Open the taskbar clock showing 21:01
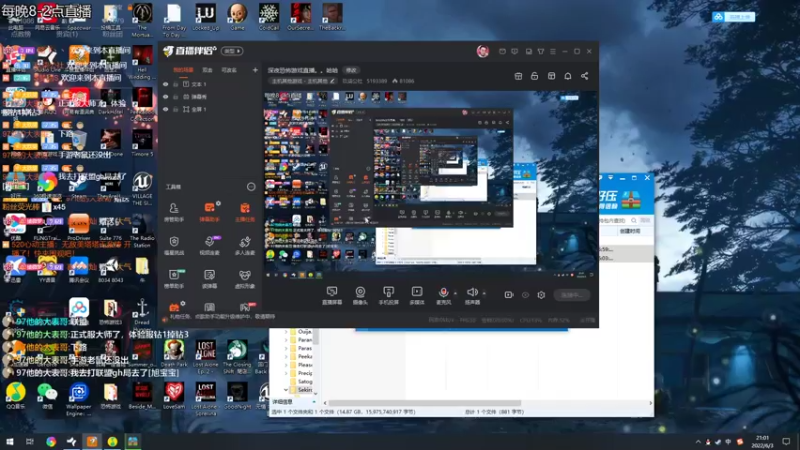This screenshot has width=800, height=450. (x=762, y=441)
